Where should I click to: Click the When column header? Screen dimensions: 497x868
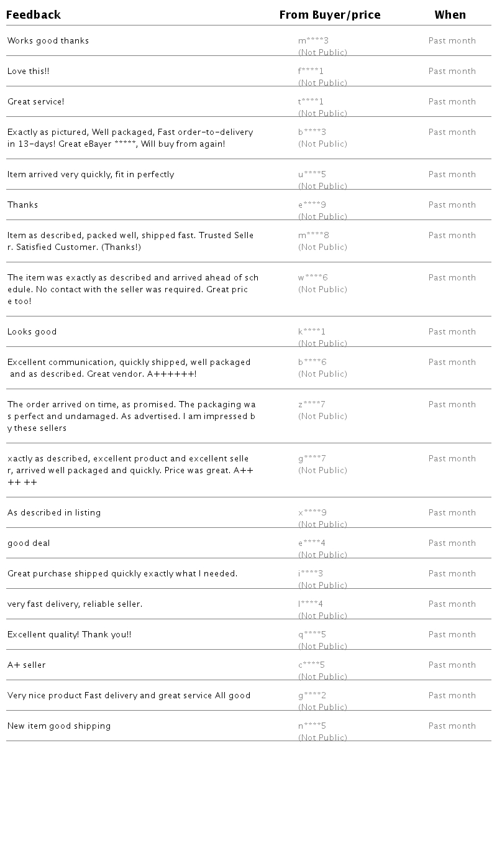[450, 15]
